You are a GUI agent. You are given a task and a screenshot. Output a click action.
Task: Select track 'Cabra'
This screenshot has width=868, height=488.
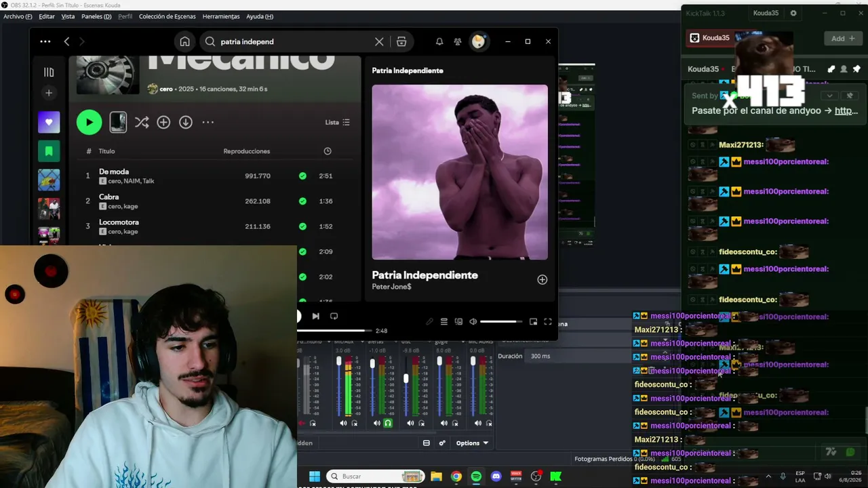pyautogui.click(x=108, y=197)
